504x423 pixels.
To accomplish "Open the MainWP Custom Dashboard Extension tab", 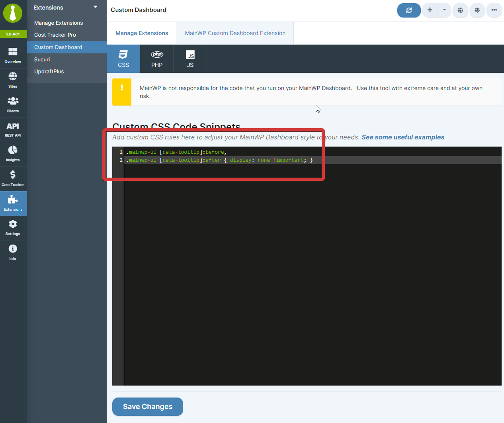I will point(234,33).
